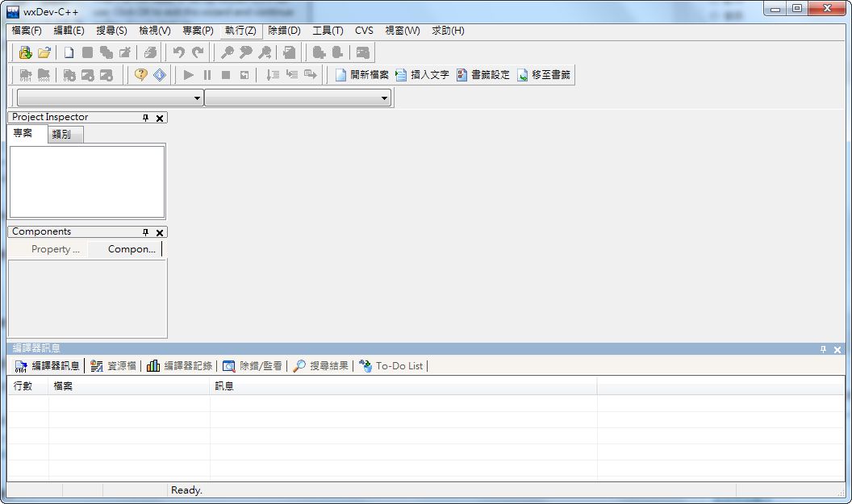Viewport: 852px width, 504px height.
Task: Click the project options icon
Action: click(362, 52)
